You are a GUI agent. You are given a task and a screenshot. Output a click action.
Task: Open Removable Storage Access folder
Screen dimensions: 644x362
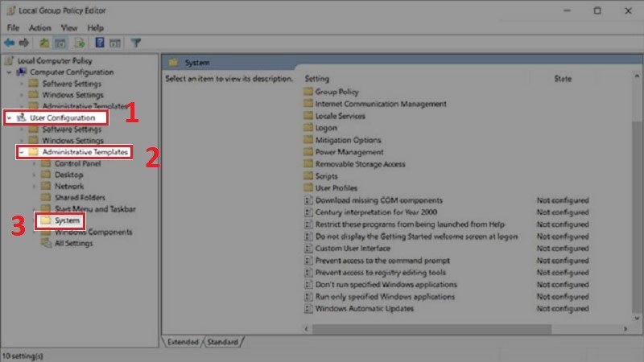click(360, 164)
